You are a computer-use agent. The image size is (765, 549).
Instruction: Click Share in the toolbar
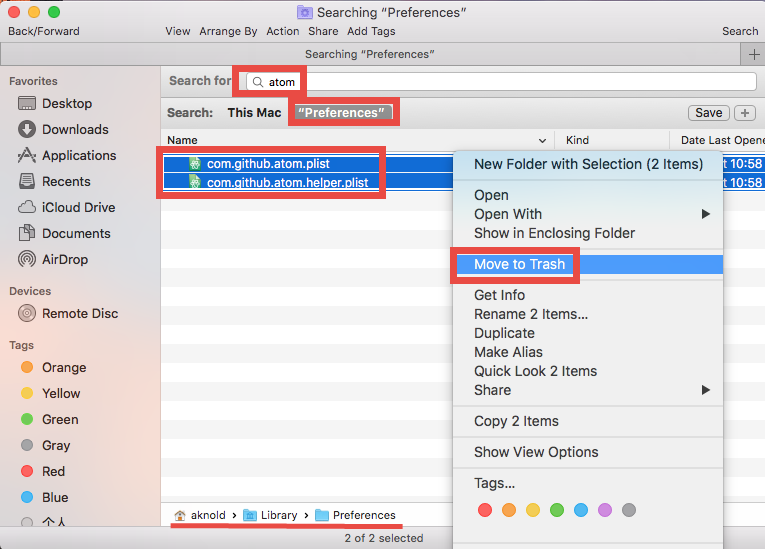(323, 31)
